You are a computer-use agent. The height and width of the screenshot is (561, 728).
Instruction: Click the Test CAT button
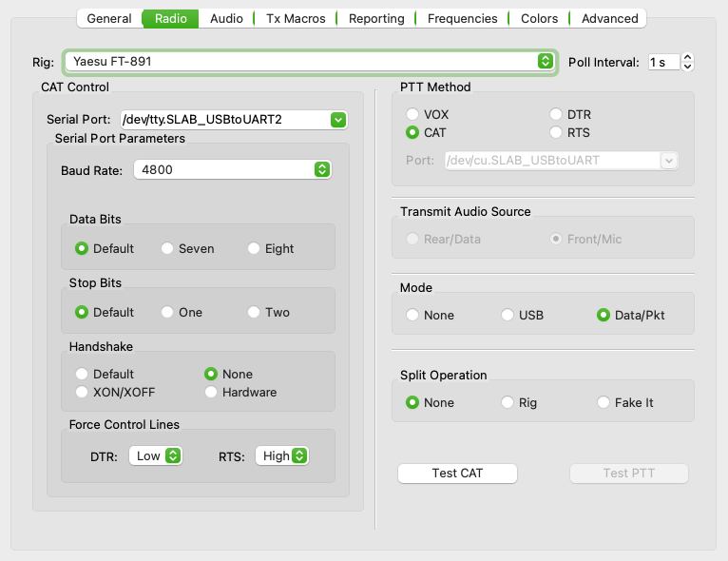(x=457, y=474)
